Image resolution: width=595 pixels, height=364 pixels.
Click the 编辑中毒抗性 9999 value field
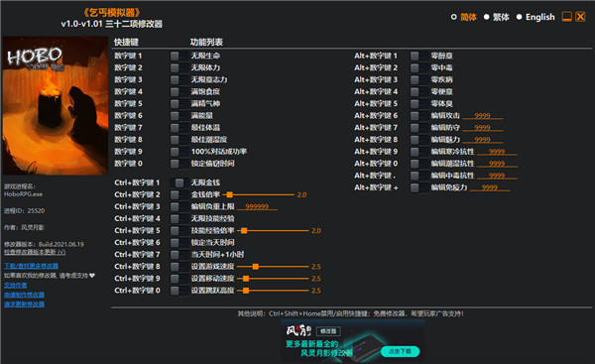pos(497,176)
